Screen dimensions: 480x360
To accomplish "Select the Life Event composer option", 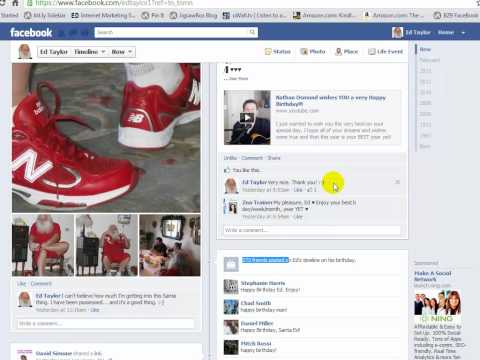I will coord(385,52).
